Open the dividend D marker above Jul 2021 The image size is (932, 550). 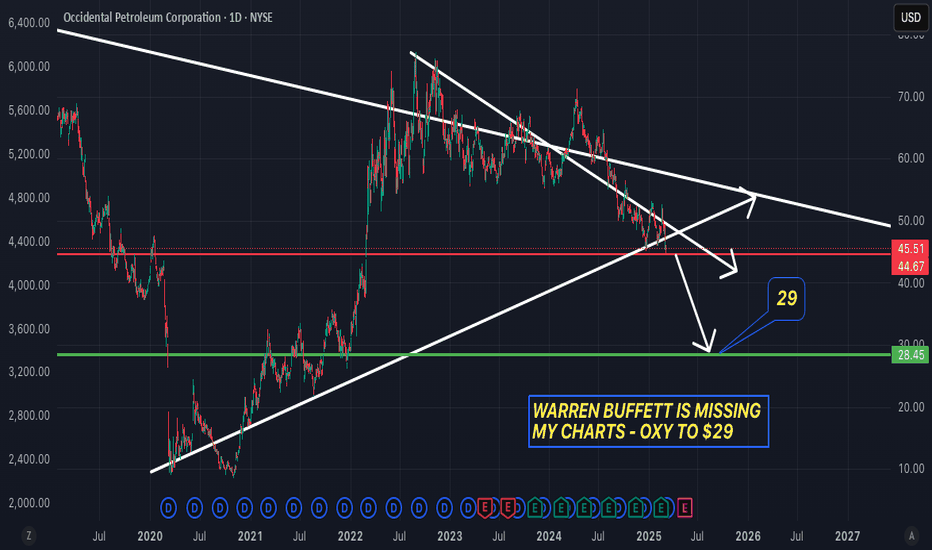294,508
